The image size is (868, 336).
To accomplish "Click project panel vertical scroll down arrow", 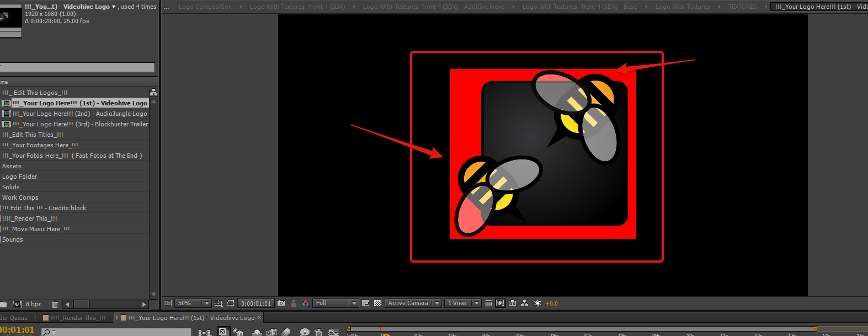I will [154, 295].
